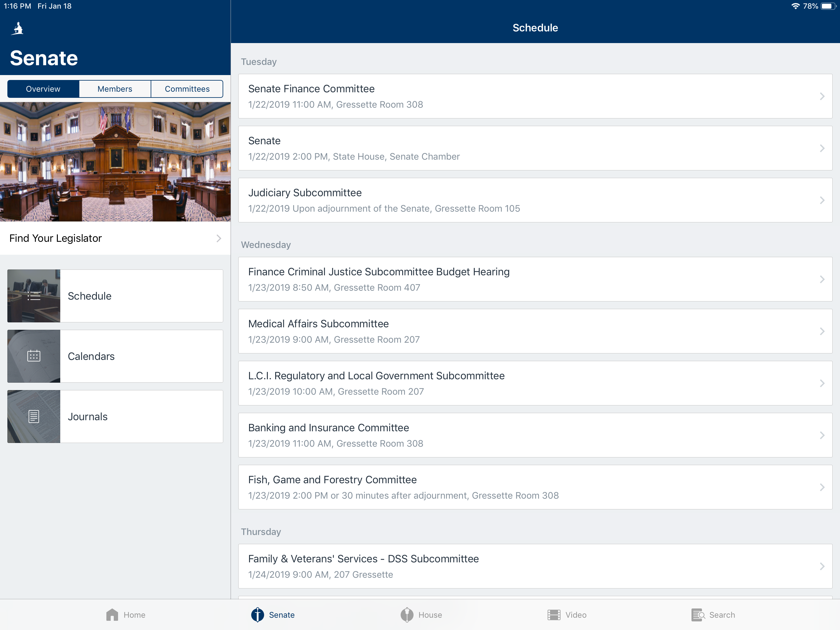Open the Senate 2:00 PM session chevron

(x=822, y=148)
